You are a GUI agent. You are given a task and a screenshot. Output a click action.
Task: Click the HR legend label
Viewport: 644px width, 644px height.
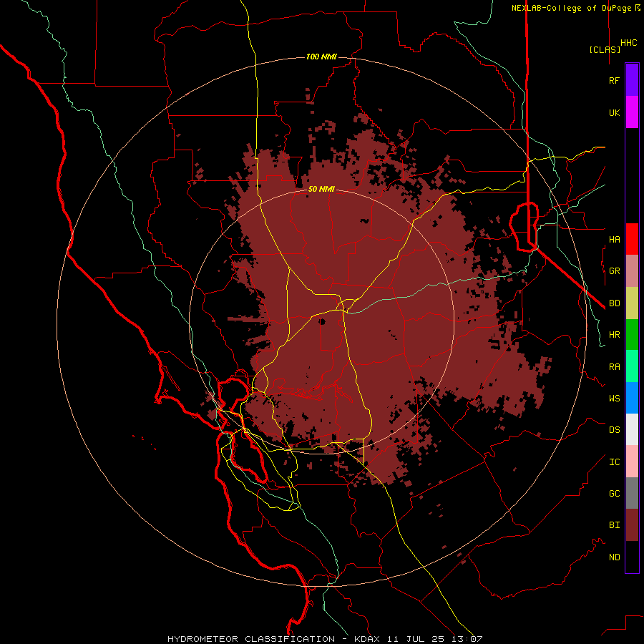615,335
